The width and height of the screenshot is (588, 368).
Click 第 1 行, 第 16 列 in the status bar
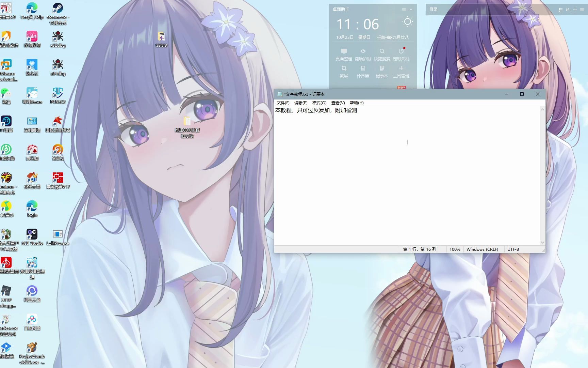(420, 249)
